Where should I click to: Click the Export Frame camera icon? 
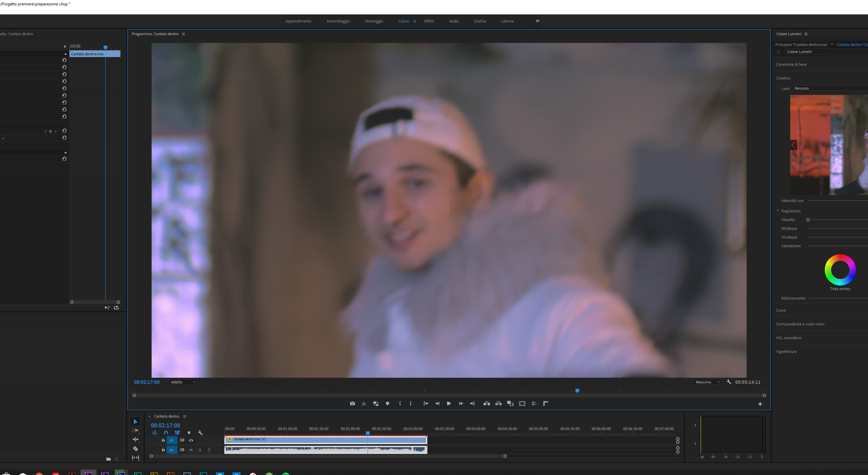(352, 404)
